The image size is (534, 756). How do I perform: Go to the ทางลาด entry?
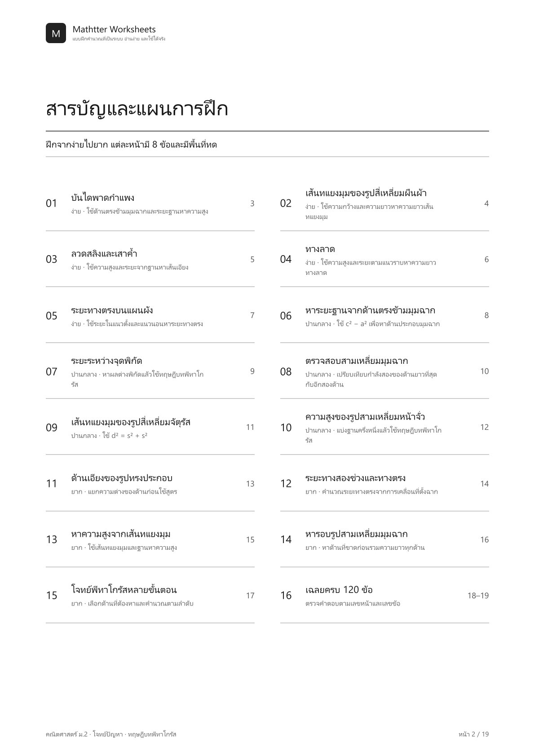pos(384,259)
